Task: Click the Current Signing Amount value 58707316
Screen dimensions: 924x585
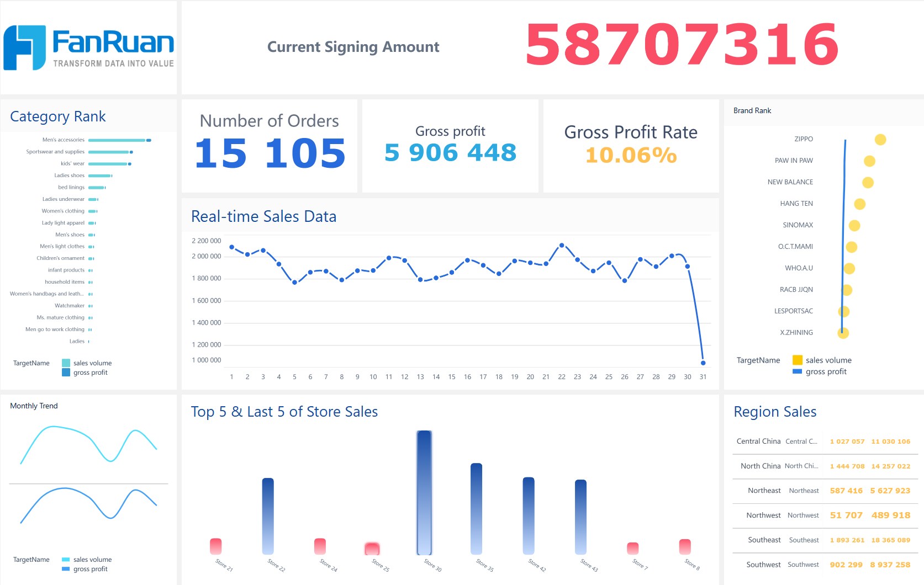Action: [x=682, y=45]
